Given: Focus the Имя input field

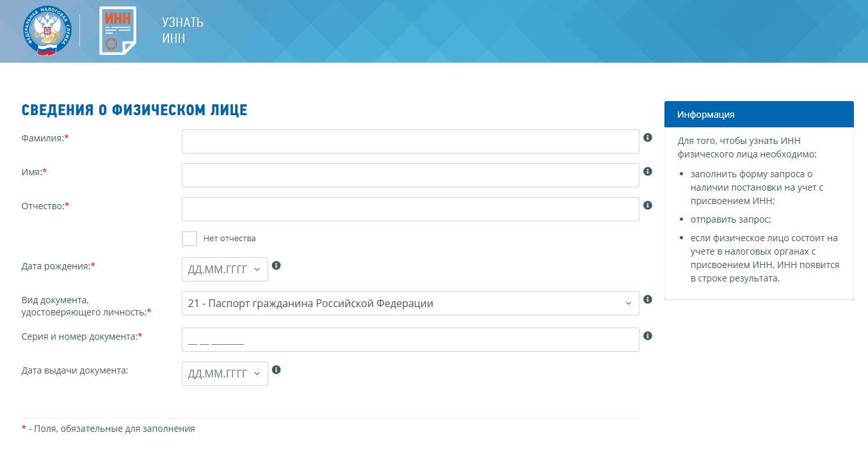Looking at the screenshot, I should point(410,175).
